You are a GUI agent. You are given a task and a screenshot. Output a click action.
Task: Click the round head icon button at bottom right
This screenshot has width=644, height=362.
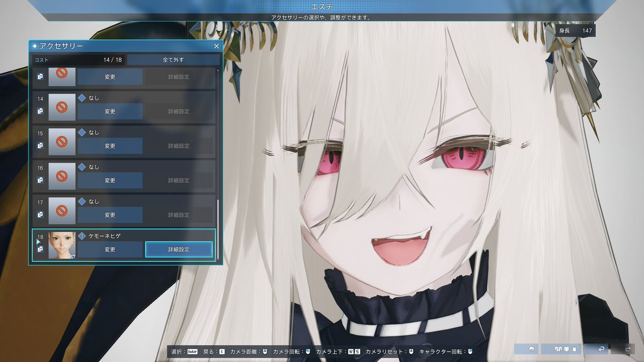tap(526, 349)
